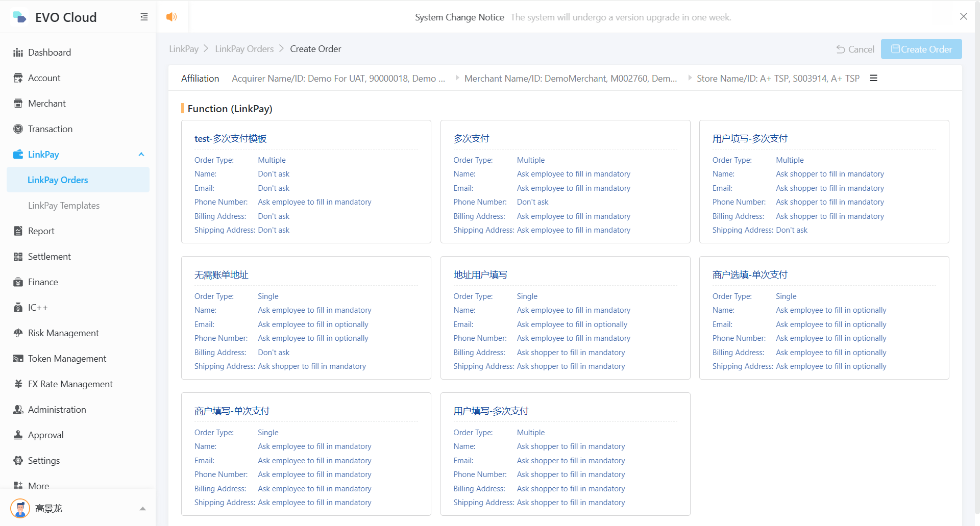Image resolution: width=980 pixels, height=526 pixels.
Task: Go to LinkPay Orders breadcrumb link
Action: pyautogui.click(x=244, y=49)
